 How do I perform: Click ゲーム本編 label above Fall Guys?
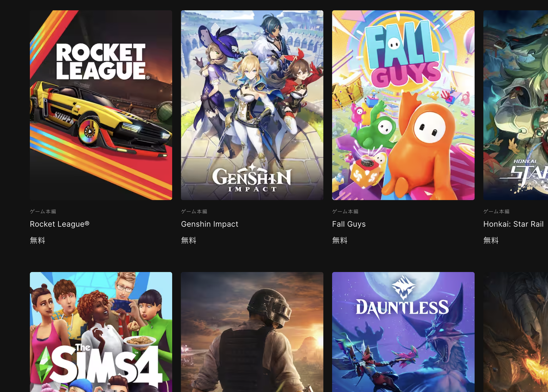(345, 211)
